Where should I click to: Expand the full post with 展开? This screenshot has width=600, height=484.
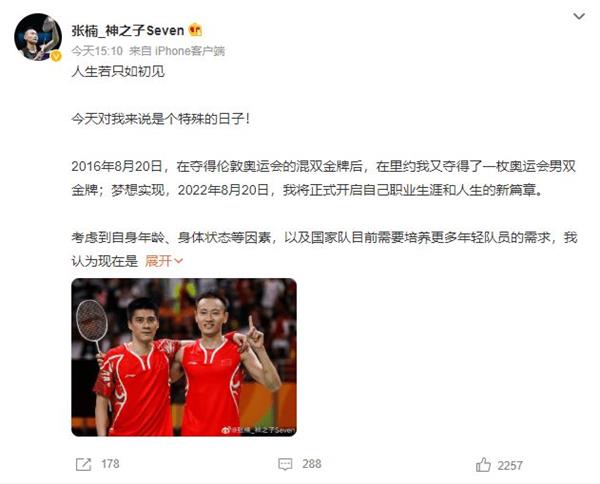[x=164, y=261]
